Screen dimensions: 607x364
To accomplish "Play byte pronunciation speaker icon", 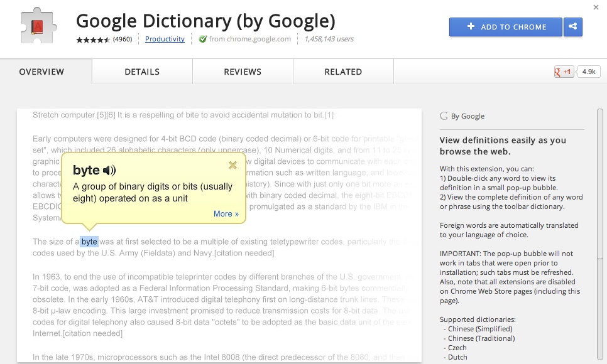I will [109, 170].
